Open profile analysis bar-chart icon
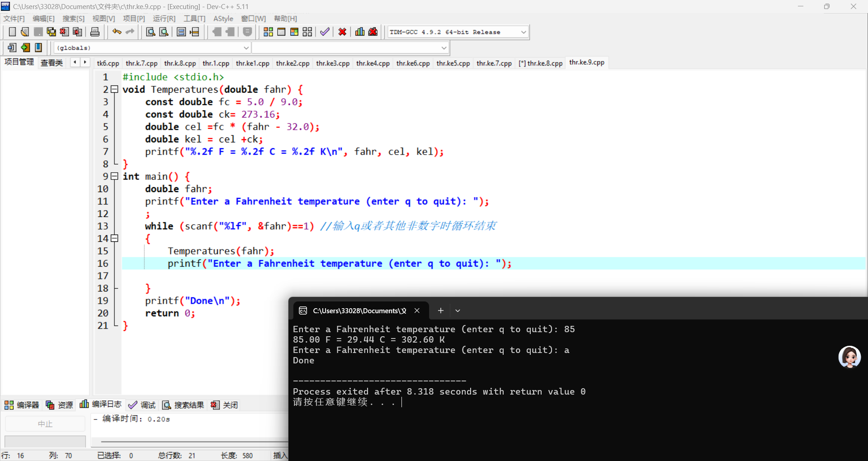This screenshot has height=461, width=868. 360,32
